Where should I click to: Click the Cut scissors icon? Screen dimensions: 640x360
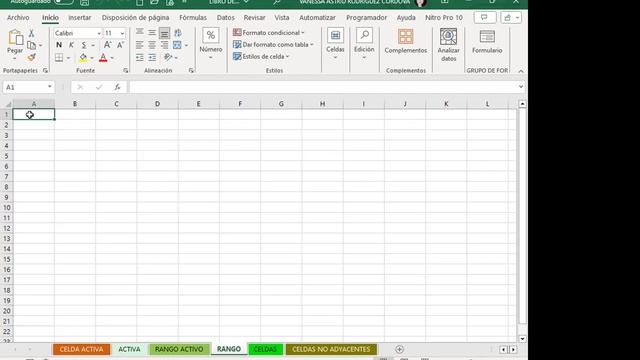[31, 33]
